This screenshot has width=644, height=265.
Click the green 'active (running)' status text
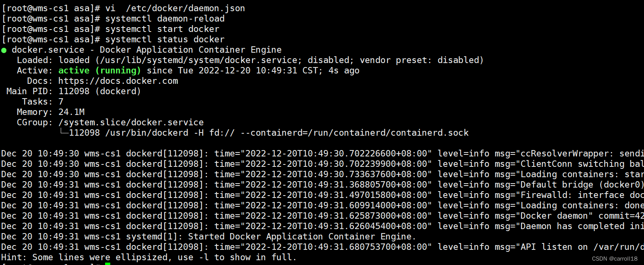point(99,71)
